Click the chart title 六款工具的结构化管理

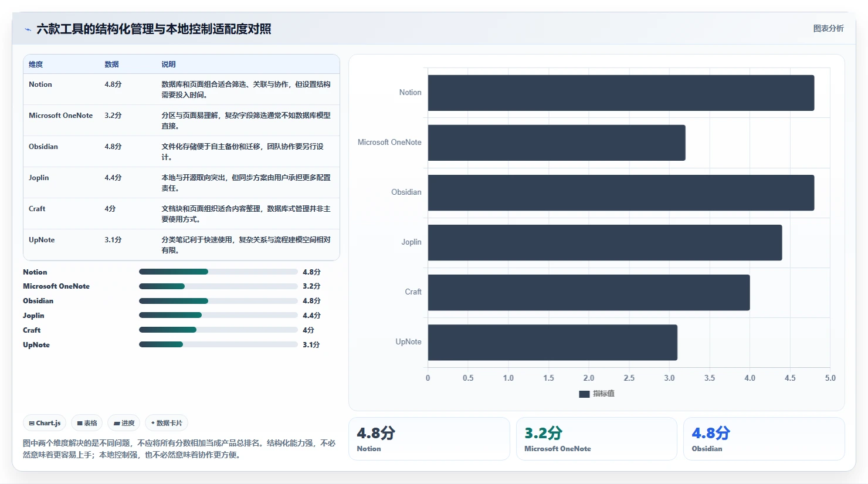(154, 29)
